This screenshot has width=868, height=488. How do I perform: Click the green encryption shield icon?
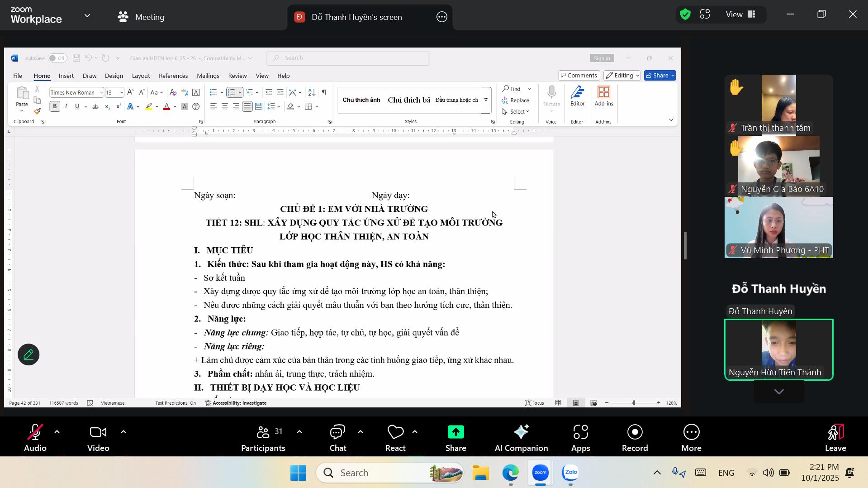coord(685,14)
